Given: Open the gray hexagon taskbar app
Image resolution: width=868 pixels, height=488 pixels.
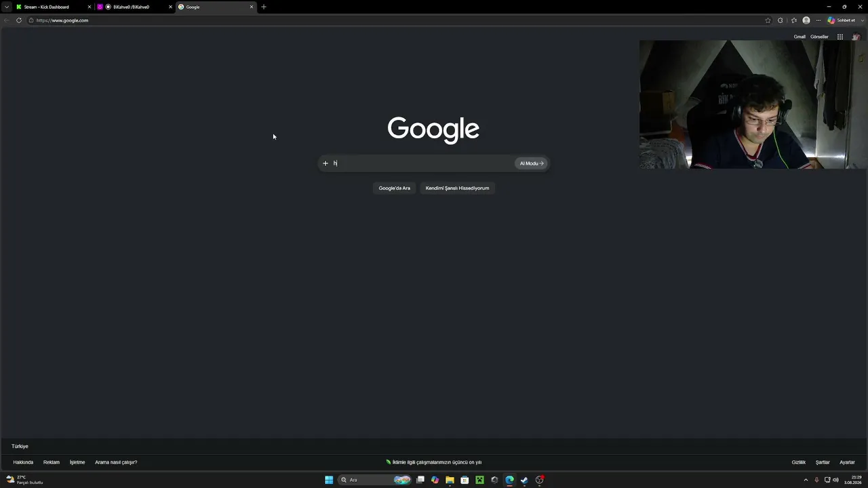Looking at the screenshot, I should coord(494,480).
